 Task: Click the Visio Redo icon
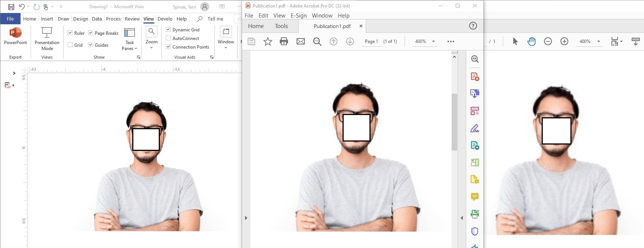(x=36, y=7)
